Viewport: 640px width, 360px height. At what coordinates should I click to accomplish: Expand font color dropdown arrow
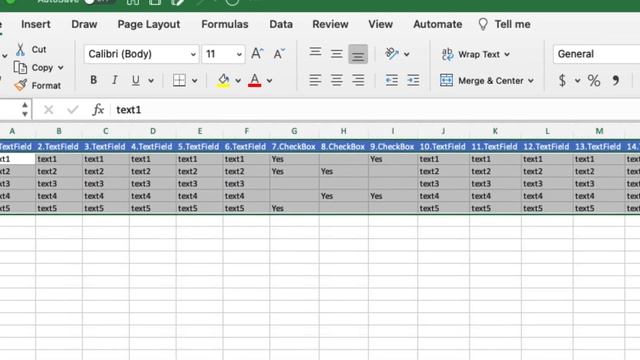pos(269,81)
